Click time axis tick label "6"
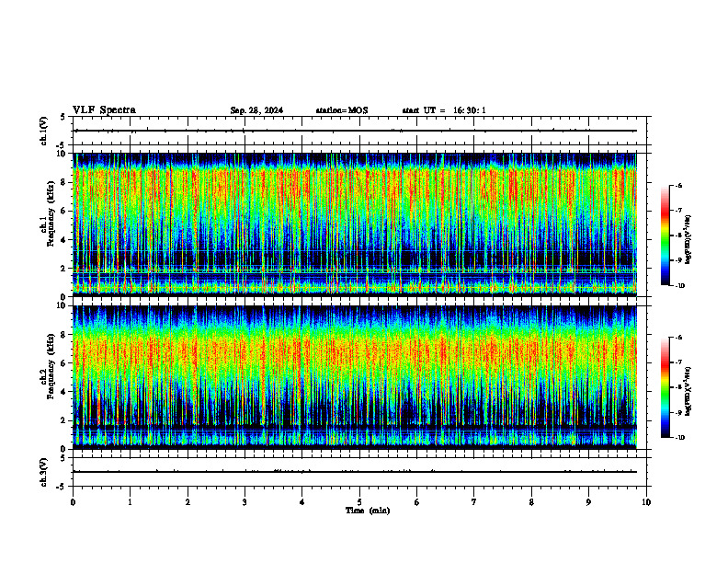Screen dimensions: 728x563 point(417,502)
